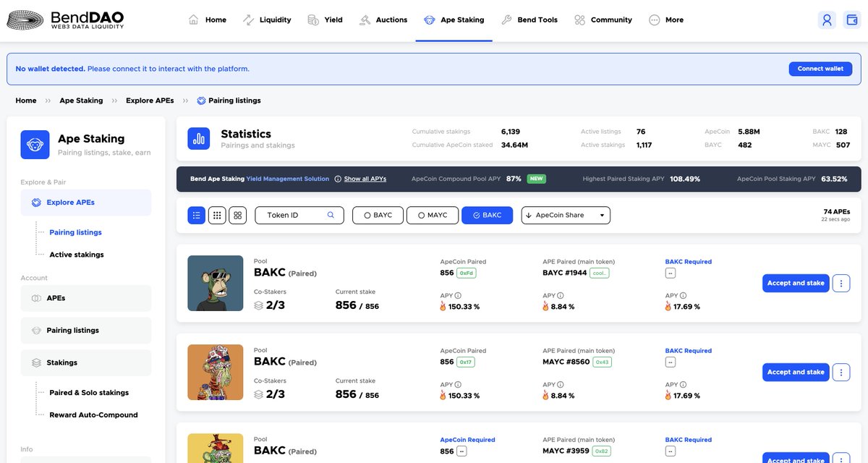
Task: Click the APEs sidebar map icon
Action: point(36,298)
